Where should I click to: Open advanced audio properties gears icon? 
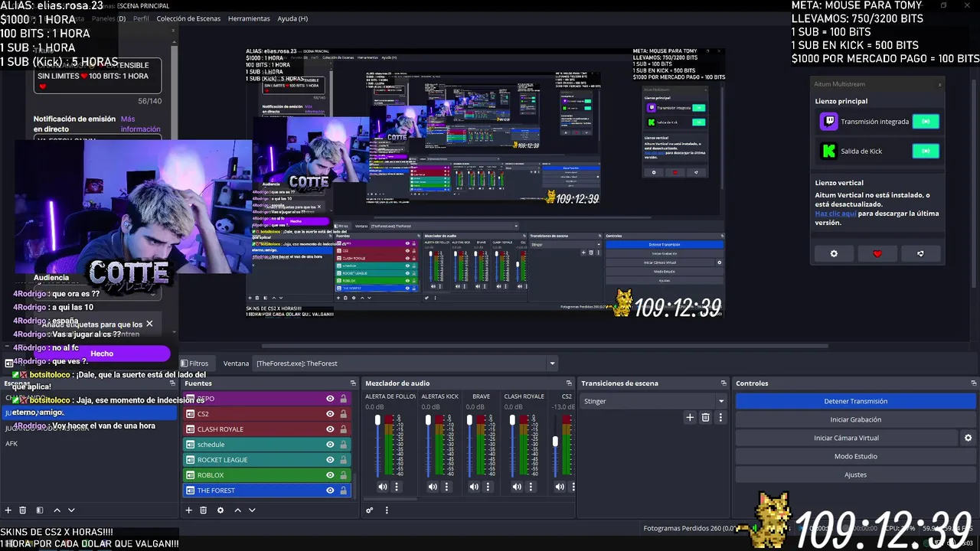pos(369,510)
